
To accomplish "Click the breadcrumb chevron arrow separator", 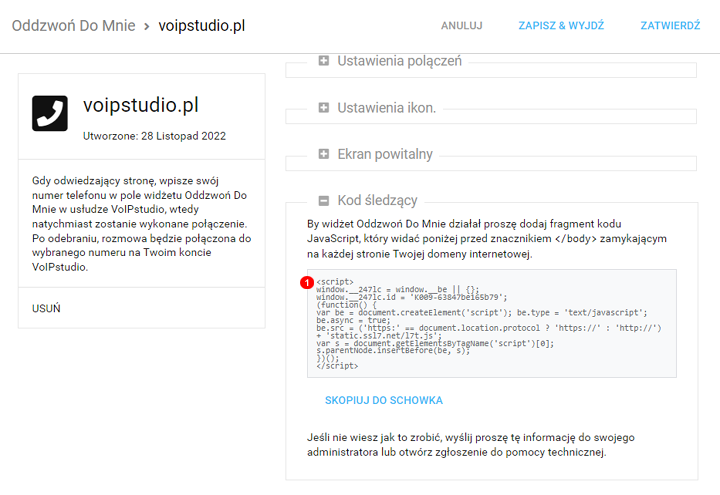I will click(146, 25).
